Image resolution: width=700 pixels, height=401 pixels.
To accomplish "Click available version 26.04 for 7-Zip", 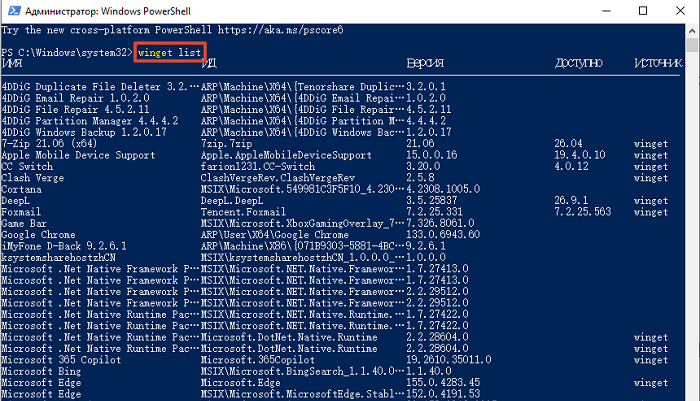I will point(568,143).
